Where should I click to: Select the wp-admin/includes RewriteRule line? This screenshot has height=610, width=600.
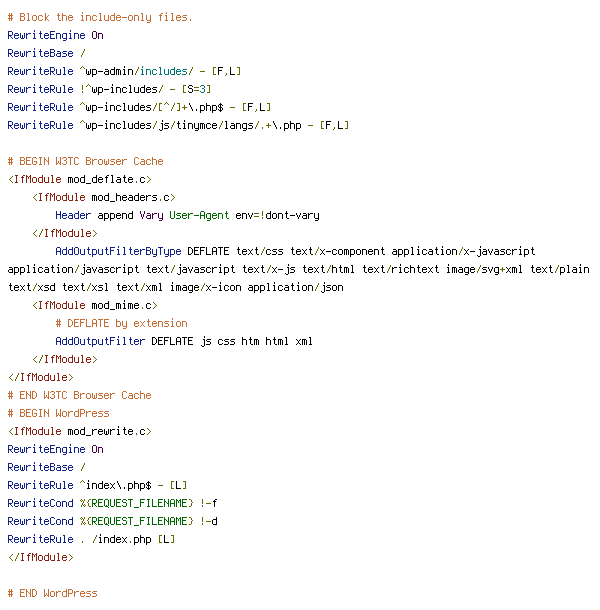[x=124, y=72]
